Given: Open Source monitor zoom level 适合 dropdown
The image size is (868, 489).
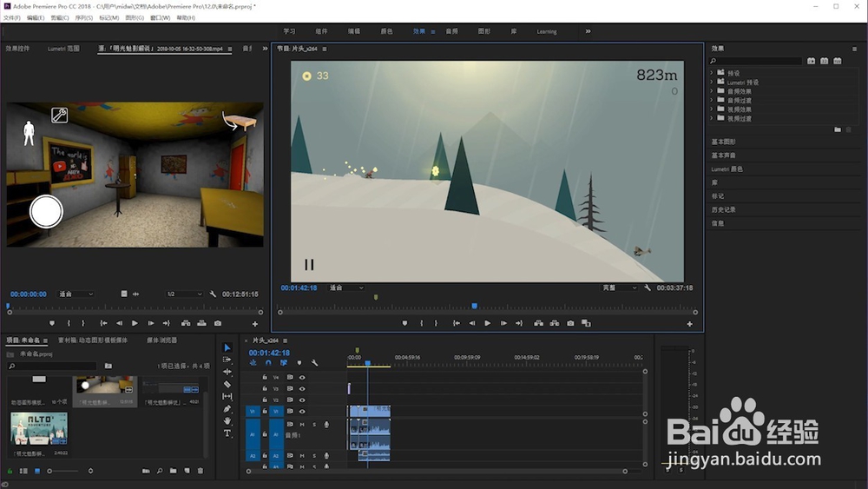Looking at the screenshot, I should [x=76, y=294].
